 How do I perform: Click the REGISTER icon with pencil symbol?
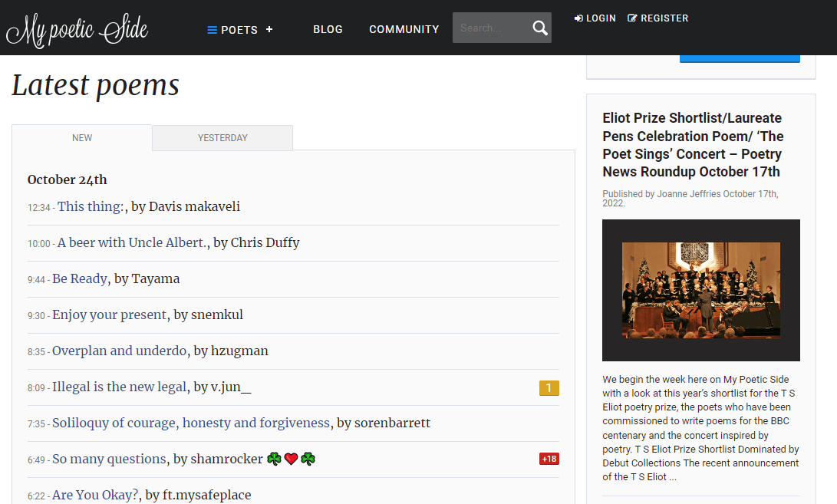632,18
